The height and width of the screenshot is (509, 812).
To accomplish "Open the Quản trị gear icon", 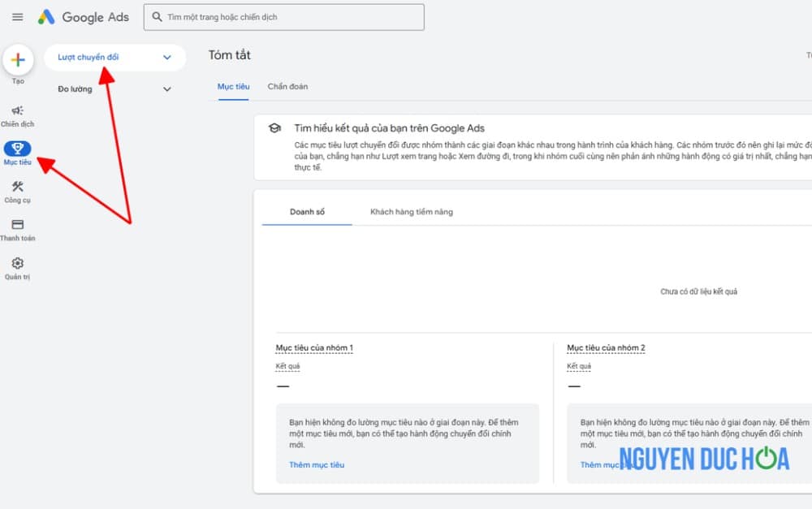I will pos(17,262).
